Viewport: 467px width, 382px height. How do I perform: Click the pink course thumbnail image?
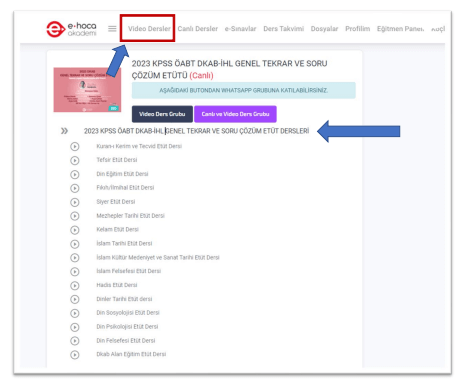tap(87, 90)
